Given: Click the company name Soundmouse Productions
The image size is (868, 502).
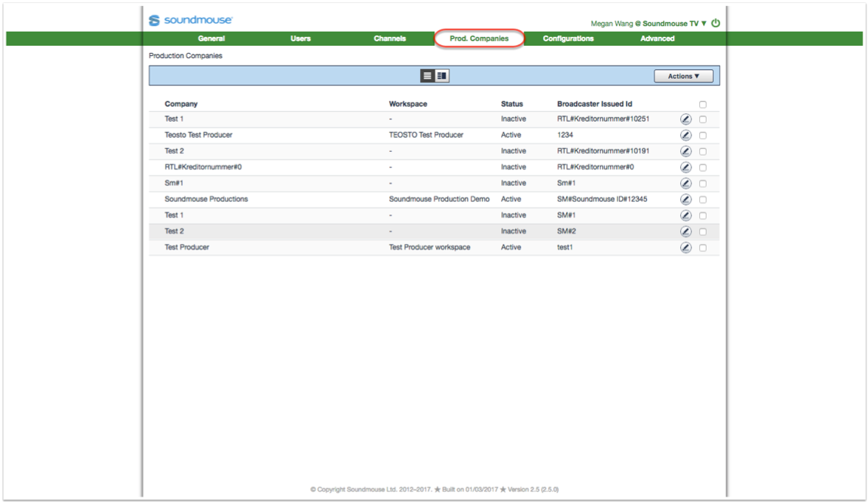Looking at the screenshot, I should [206, 199].
